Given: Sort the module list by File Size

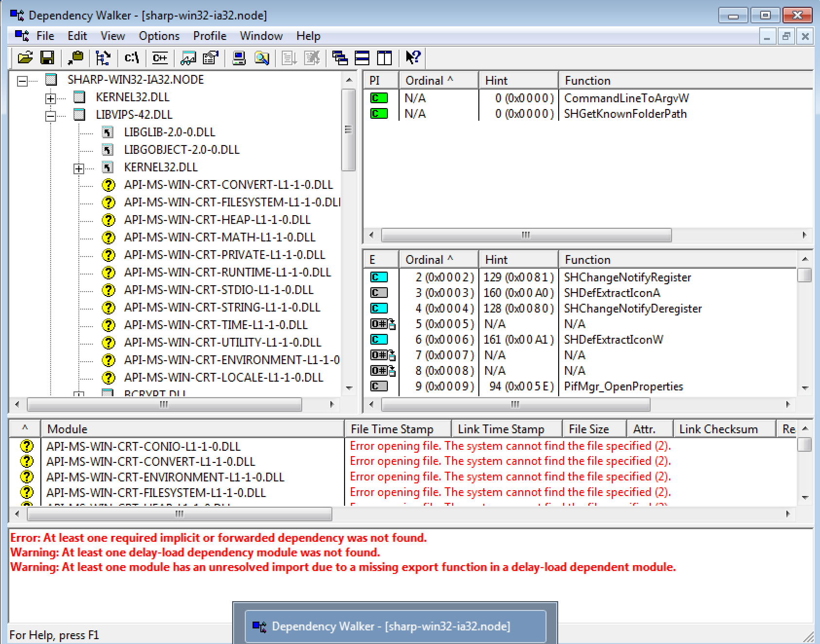Looking at the screenshot, I should point(593,428).
